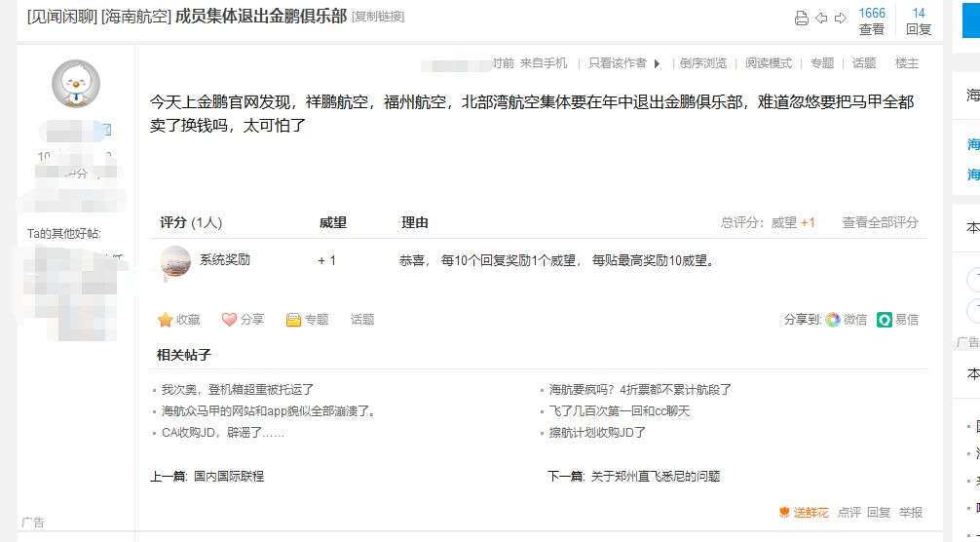This screenshot has height=542, width=980.
Task: Click the 收藏 star icon
Action: [165, 320]
